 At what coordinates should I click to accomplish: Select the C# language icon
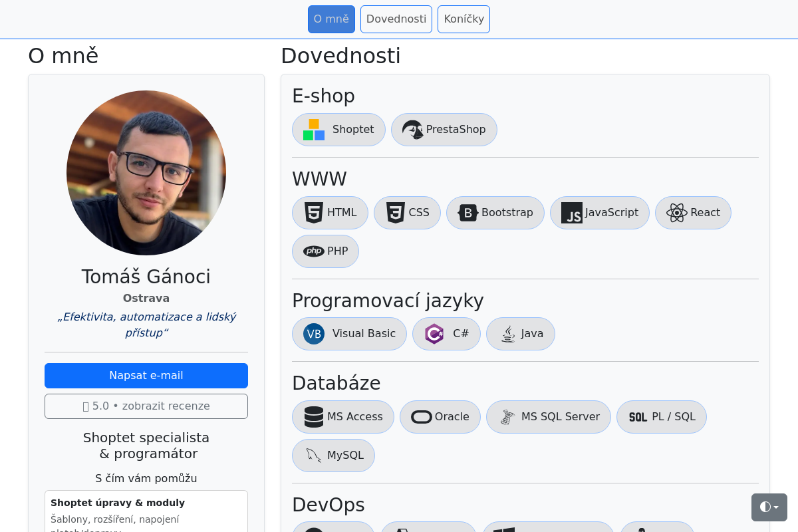point(434,333)
